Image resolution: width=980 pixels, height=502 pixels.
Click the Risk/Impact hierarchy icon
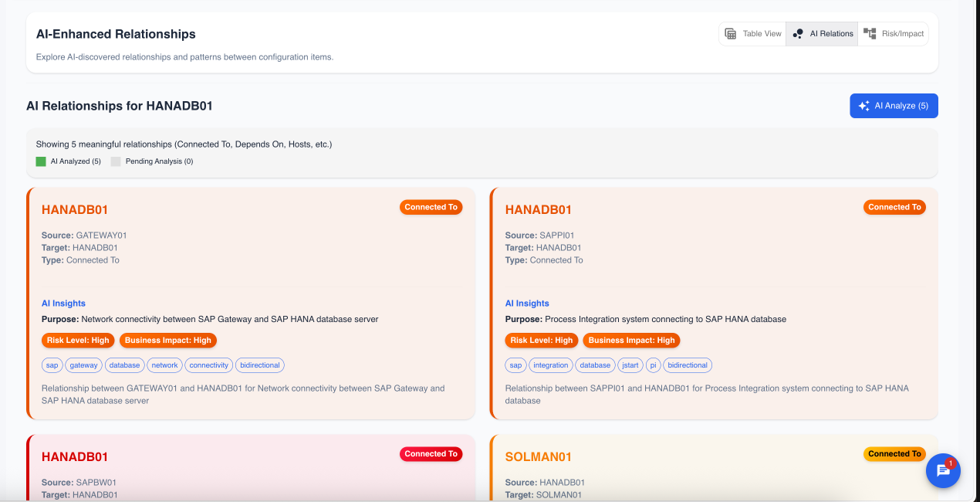[x=869, y=33]
